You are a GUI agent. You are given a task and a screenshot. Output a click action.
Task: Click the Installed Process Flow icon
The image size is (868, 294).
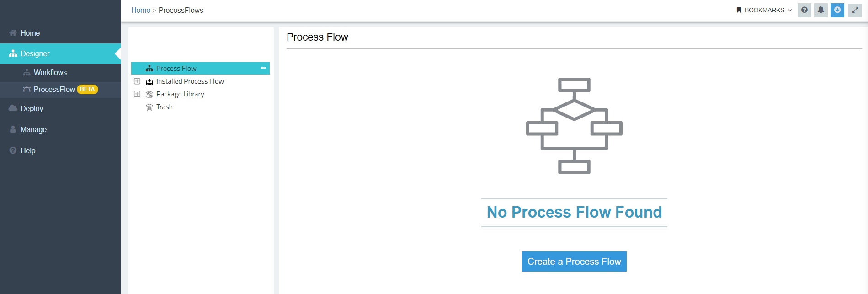click(x=149, y=81)
